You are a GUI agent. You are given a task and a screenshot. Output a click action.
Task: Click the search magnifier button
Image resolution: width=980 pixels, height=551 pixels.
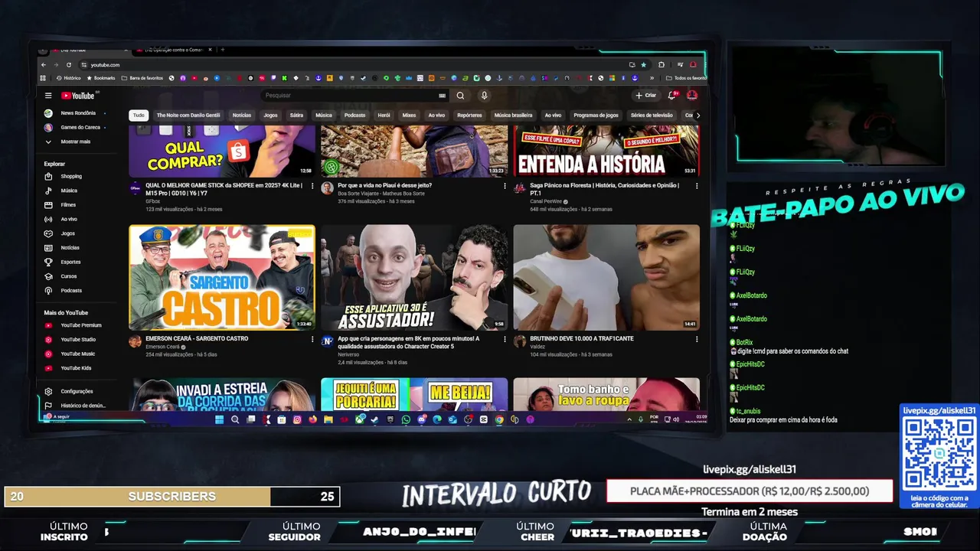pyautogui.click(x=460, y=96)
